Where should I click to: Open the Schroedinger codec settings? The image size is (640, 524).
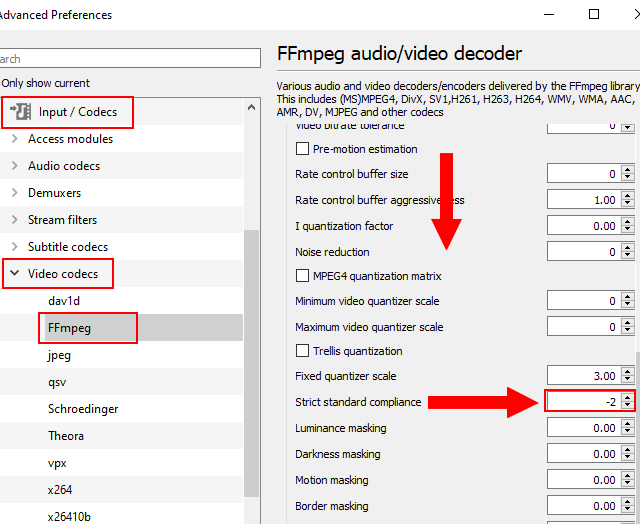83,409
